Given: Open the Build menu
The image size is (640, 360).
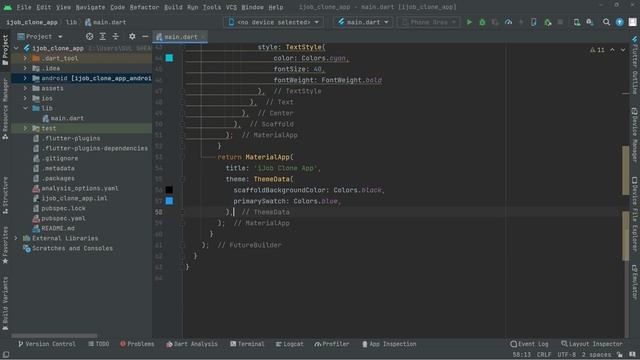Looking at the screenshot, I should (173, 7).
